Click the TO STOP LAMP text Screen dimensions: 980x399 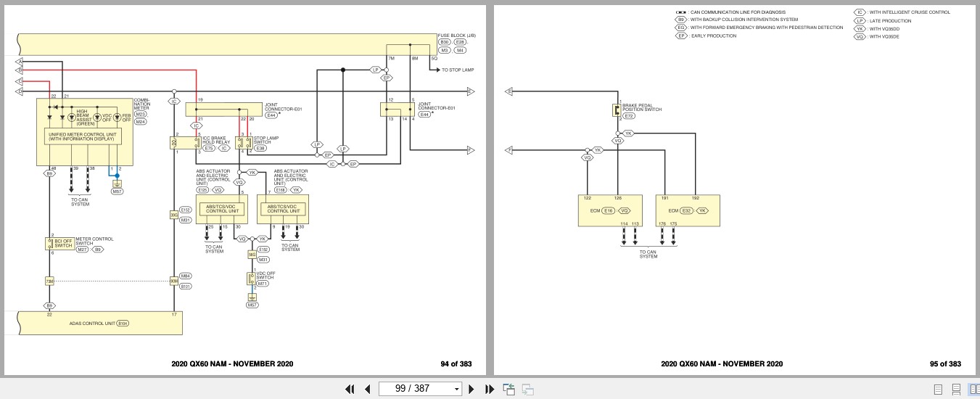pos(458,70)
